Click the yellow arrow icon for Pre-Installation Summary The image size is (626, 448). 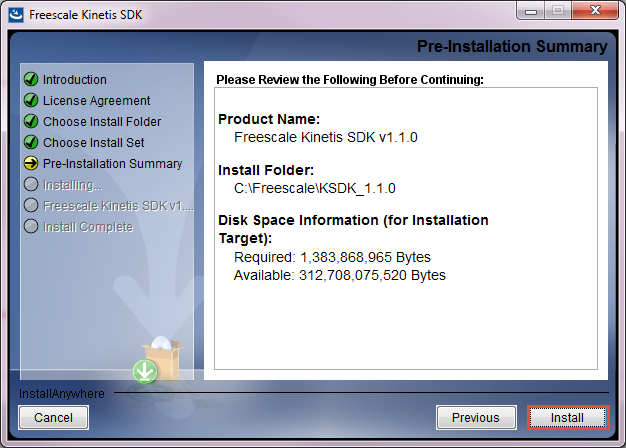click(x=31, y=164)
